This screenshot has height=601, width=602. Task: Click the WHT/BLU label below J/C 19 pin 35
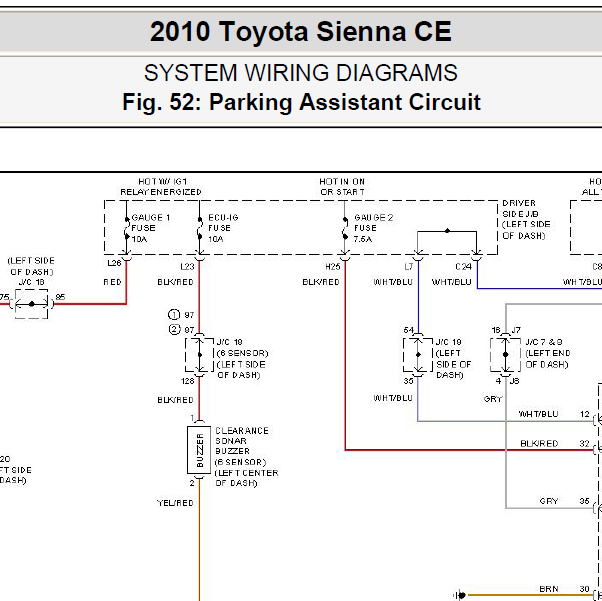pyautogui.click(x=393, y=398)
